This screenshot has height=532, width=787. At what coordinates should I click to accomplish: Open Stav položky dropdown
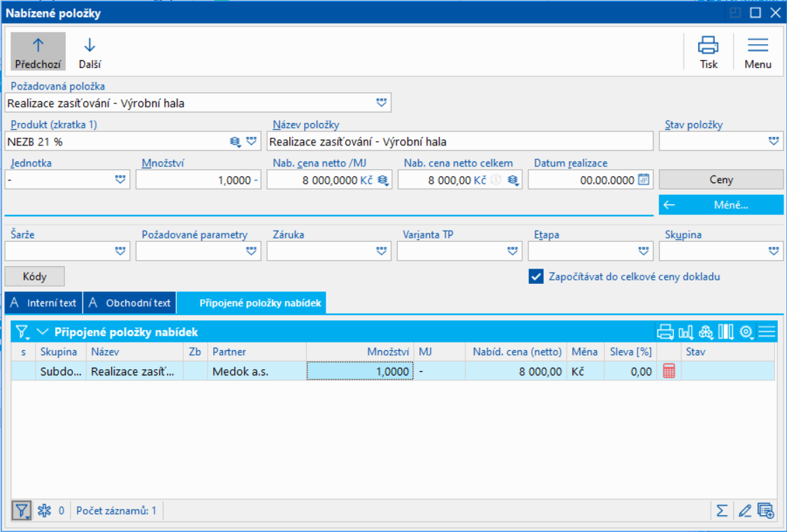tap(774, 141)
